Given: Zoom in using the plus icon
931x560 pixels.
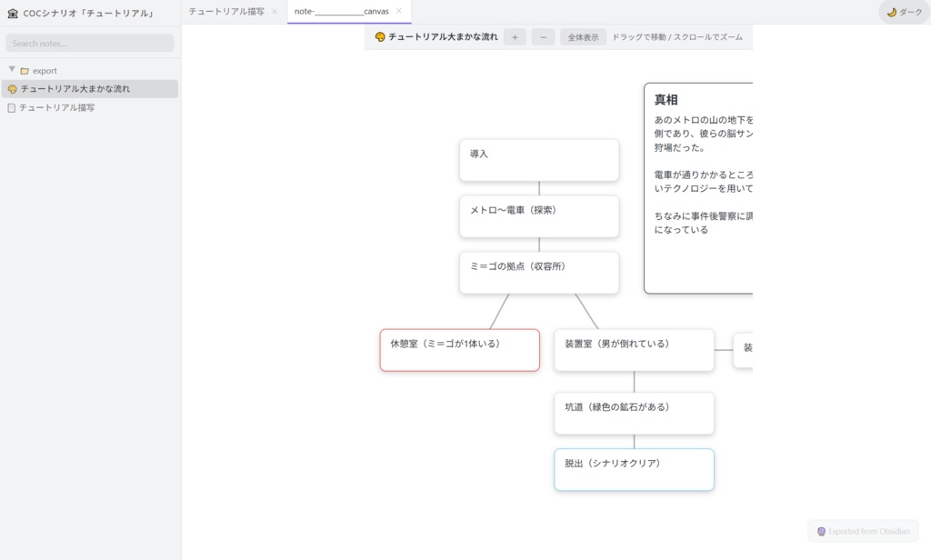Looking at the screenshot, I should pyautogui.click(x=515, y=37).
